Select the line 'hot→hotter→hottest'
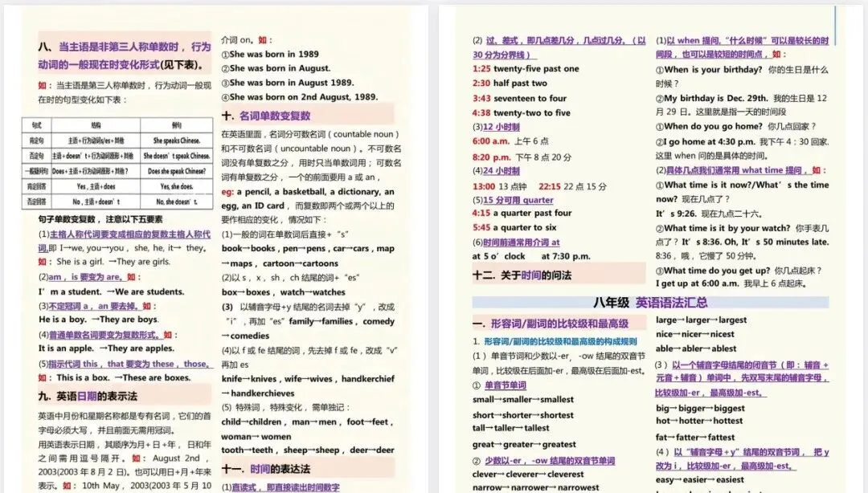 point(699,421)
